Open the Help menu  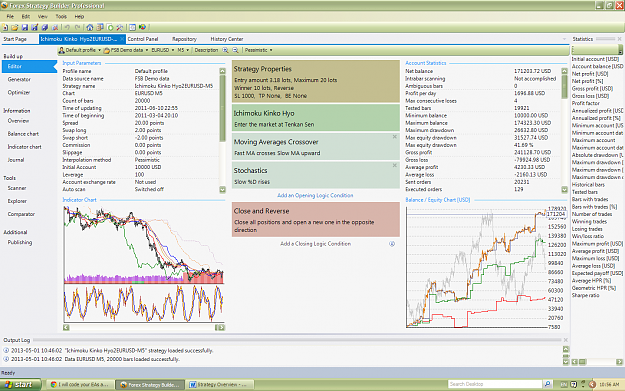(x=79, y=16)
